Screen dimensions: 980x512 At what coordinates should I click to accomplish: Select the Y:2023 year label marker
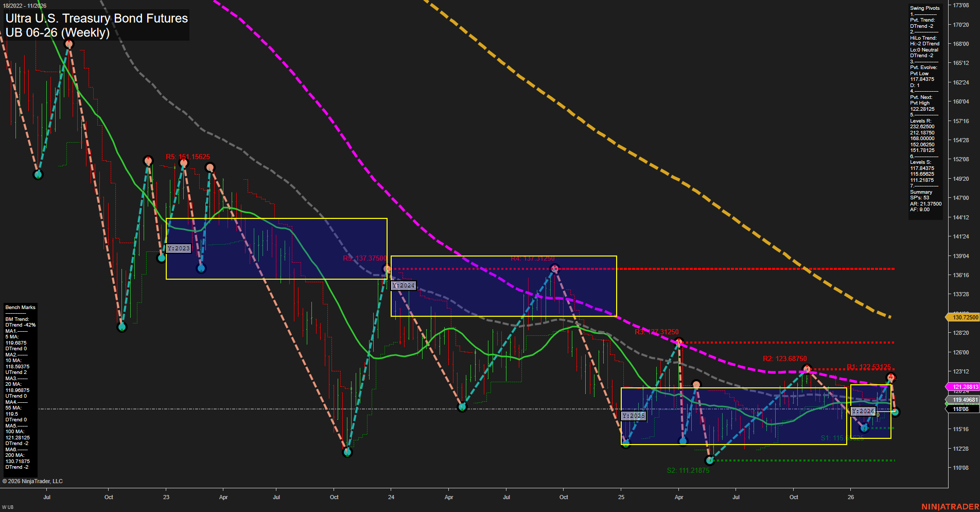click(x=178, y=248)
